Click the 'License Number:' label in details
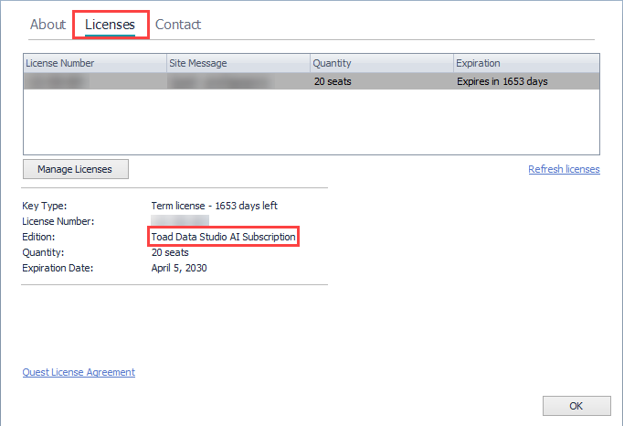This screenshot has height=426, width=623. [58, 221]
